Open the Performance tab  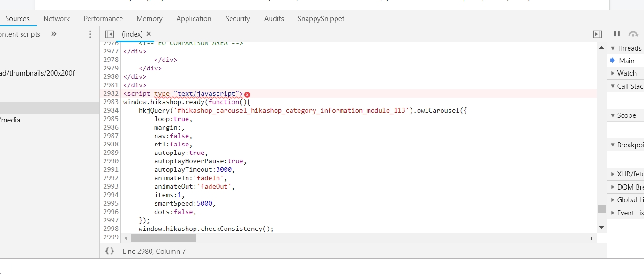[103, 19]
